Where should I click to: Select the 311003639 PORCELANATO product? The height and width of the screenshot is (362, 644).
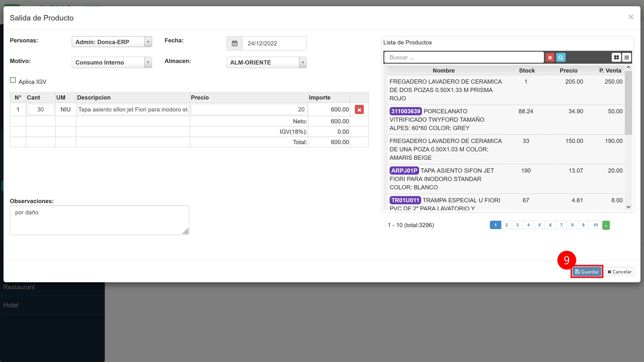pyautogui.click(x=506, y=120)
